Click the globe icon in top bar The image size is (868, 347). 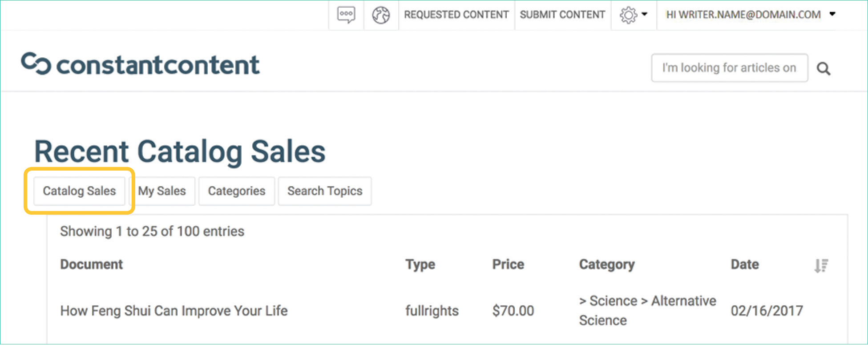tap(381, 15)
